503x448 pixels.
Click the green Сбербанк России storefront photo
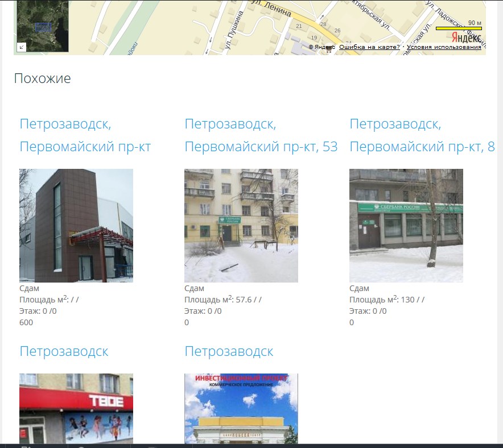click(x=406, y=226)
